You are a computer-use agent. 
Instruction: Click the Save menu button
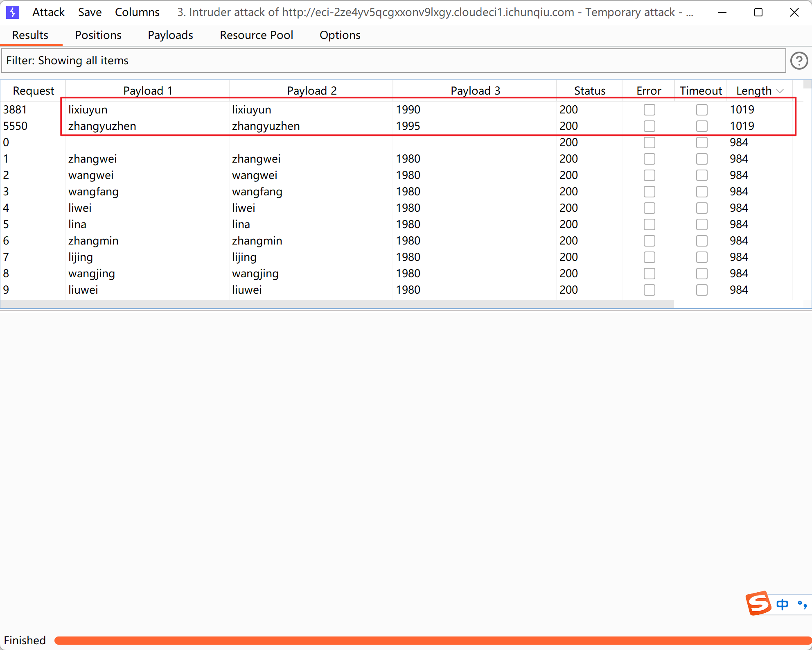click(x=90, y=12)
